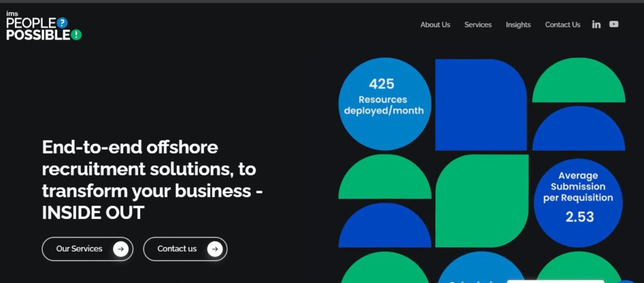Open the YouTube channel icon
644x283 pixels.
[614, 25]
